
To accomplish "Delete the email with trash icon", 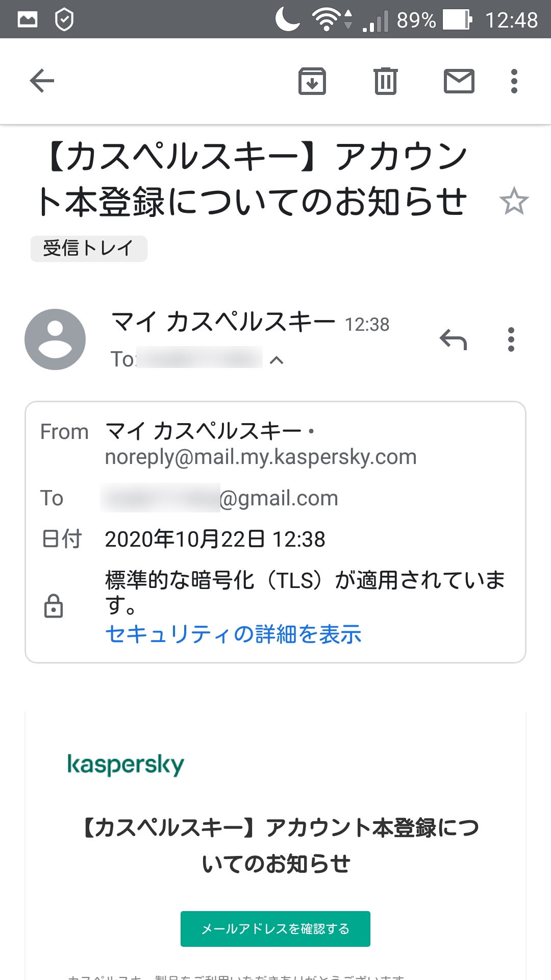I will point(386,81).
